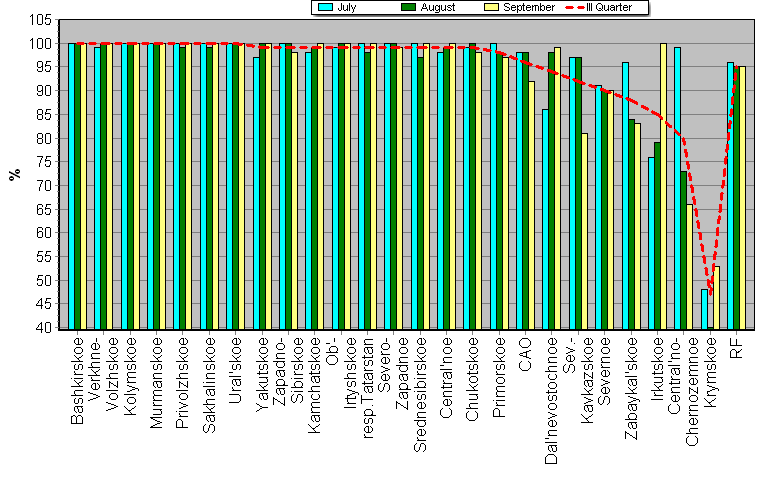The width and height of the screenshot is (777, 479).
Task: Click the y-axis value 90
Action: coord(44,91)
